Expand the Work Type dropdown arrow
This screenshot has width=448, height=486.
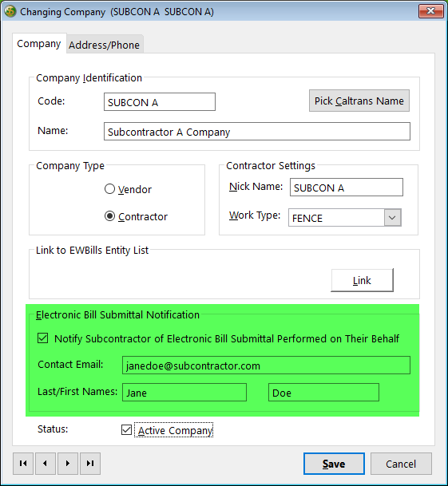(x=392, y=218)
